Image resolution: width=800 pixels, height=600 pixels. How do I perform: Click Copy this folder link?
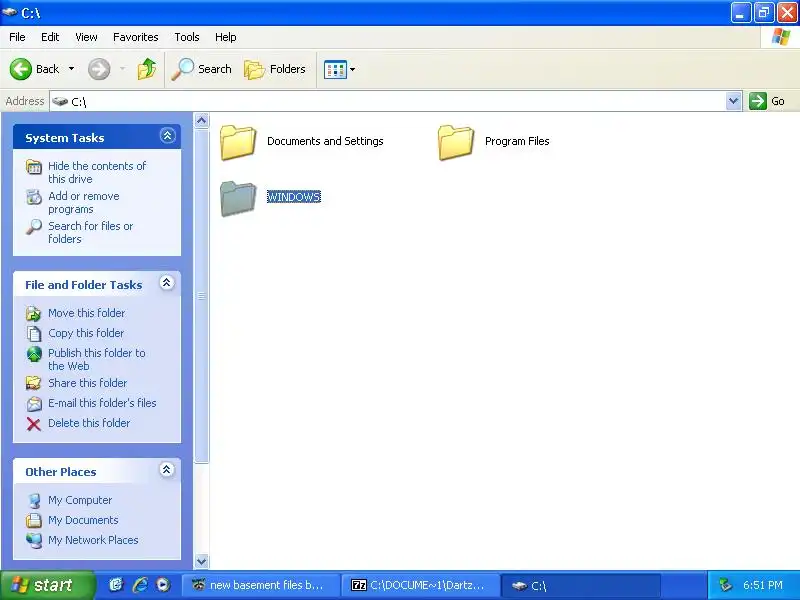(86, 333)
